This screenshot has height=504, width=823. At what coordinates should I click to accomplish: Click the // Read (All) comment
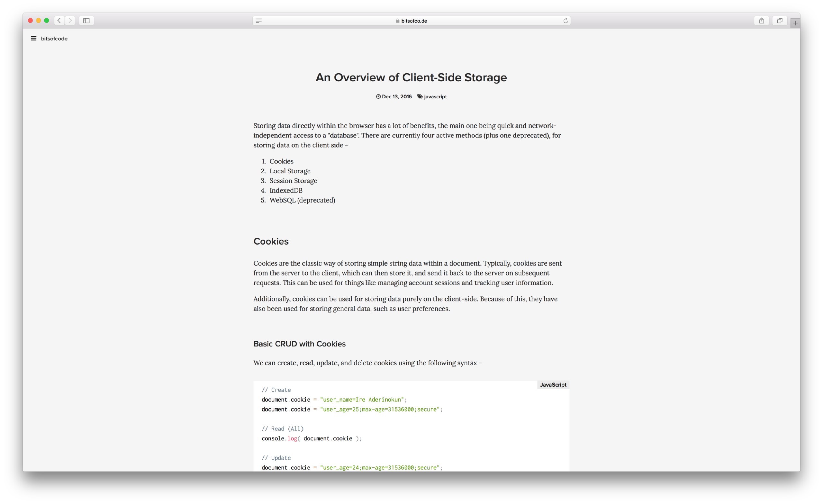(x=283, y=428)
